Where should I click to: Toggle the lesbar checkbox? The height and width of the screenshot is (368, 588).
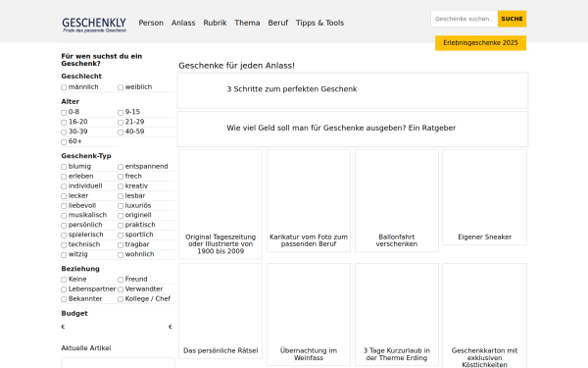click(x=121, y=196)
